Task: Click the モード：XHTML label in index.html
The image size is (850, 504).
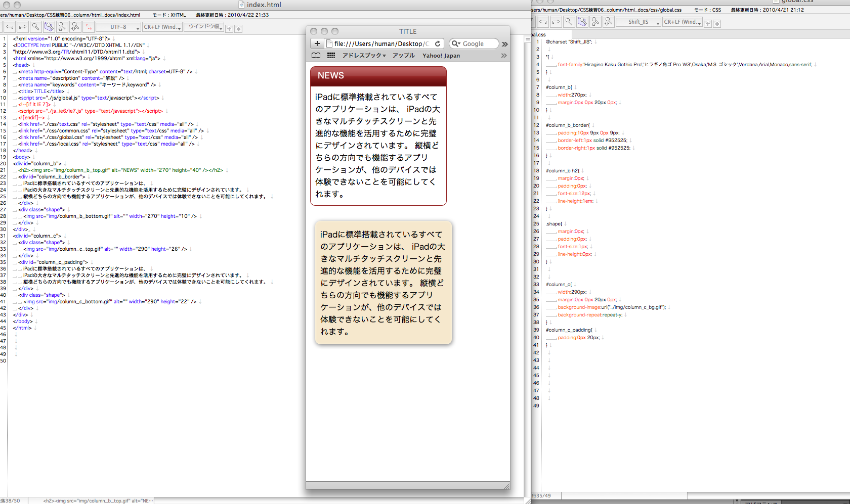Action: pyautogui.click(x=169, y=15)
